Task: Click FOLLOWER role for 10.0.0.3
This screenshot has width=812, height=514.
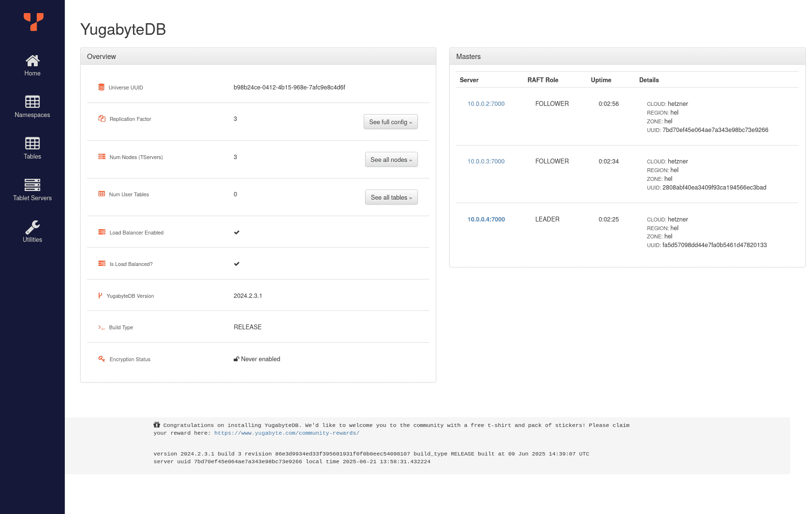Action: 552,162
